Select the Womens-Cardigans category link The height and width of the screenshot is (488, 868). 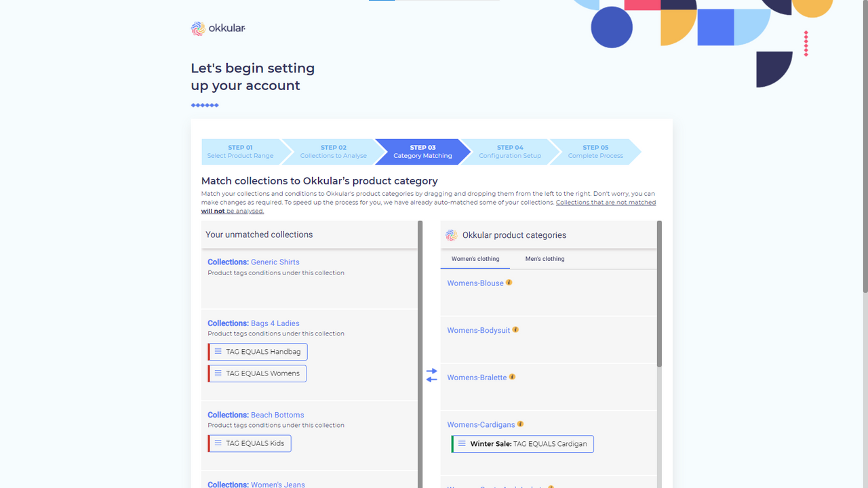tap(481, 424)
